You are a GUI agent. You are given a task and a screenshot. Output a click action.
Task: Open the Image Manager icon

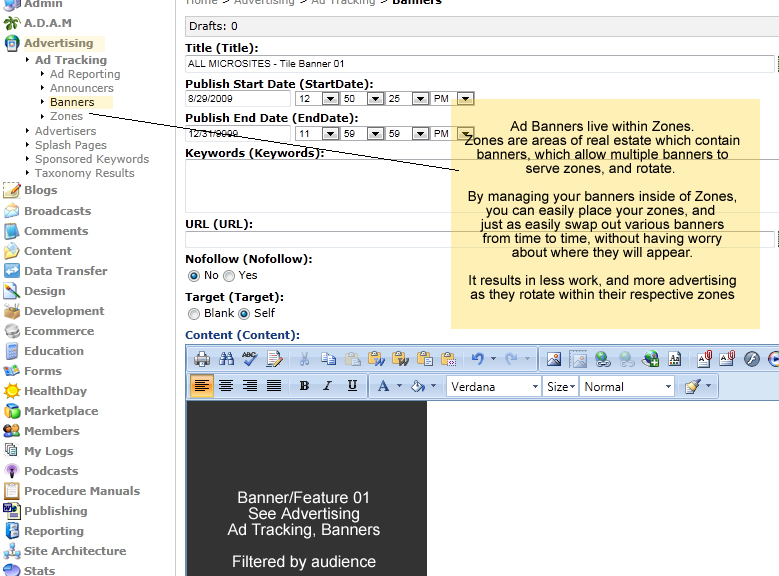point(554,359)
